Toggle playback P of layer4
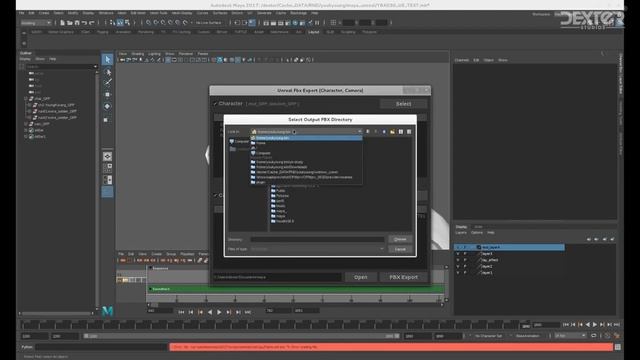This screenshot has height=360, width=640. click(x=465, y=253)
